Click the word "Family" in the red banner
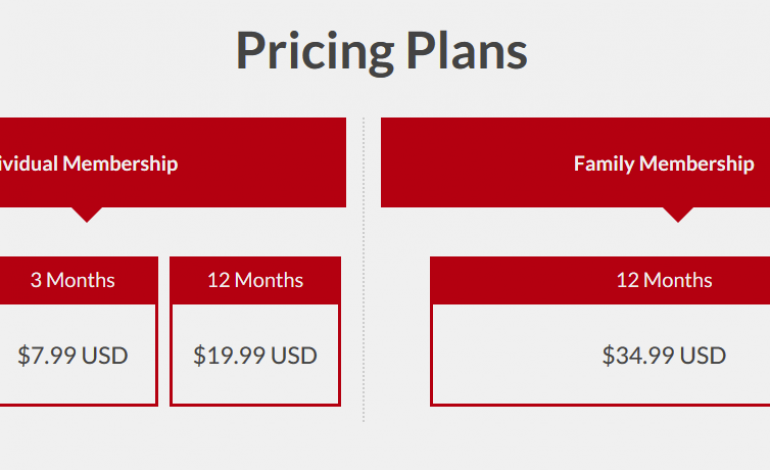Screen dimensions: 770x470 click(604, 163)
